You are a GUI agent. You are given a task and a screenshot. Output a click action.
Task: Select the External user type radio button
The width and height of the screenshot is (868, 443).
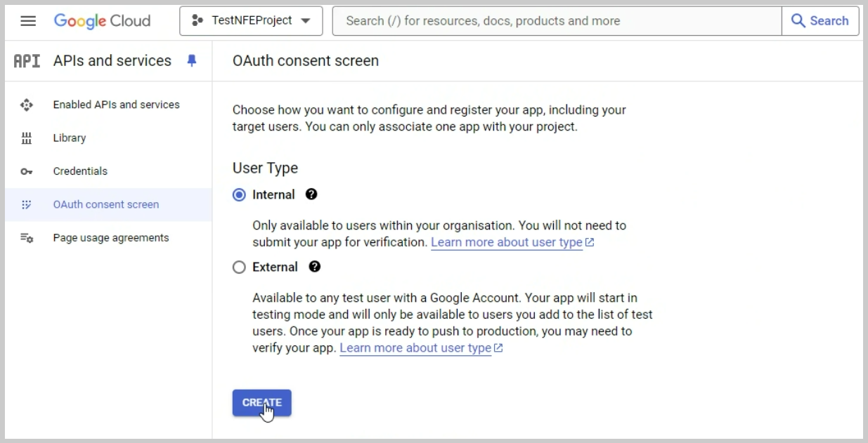[239, 267]
